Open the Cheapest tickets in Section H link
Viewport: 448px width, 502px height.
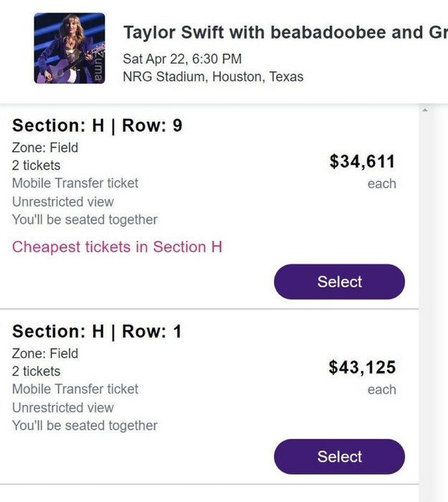117,247
